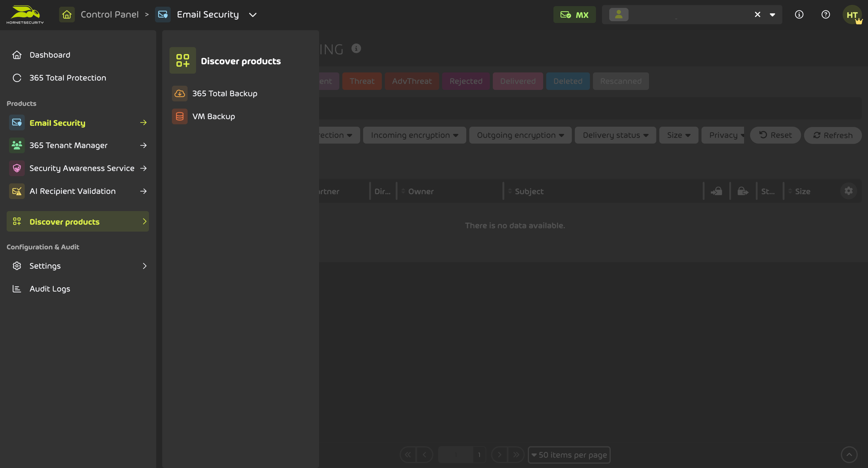Viewport: 868px width, 468px height.
Task: Expand the Email Security arrow
Action: click(143, 123)
